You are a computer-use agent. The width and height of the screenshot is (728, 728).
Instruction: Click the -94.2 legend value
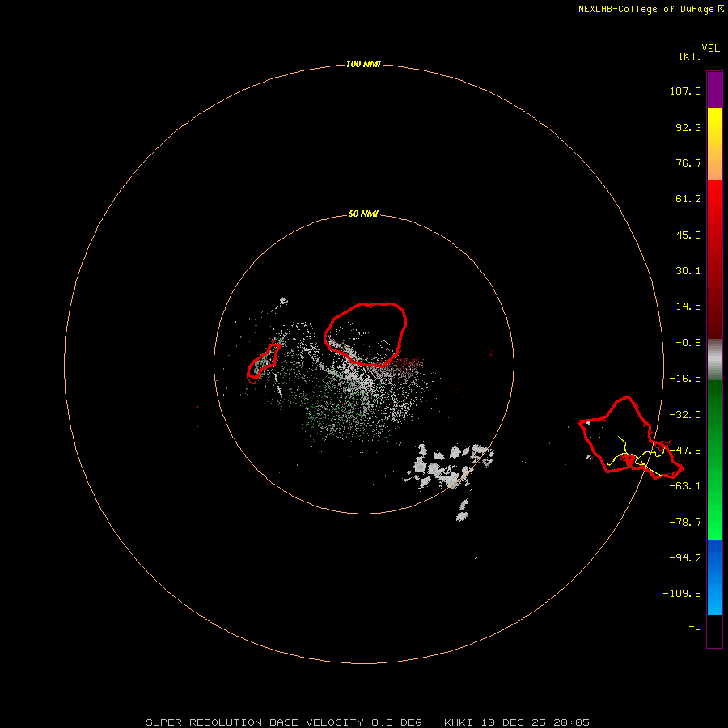(685, 558)
